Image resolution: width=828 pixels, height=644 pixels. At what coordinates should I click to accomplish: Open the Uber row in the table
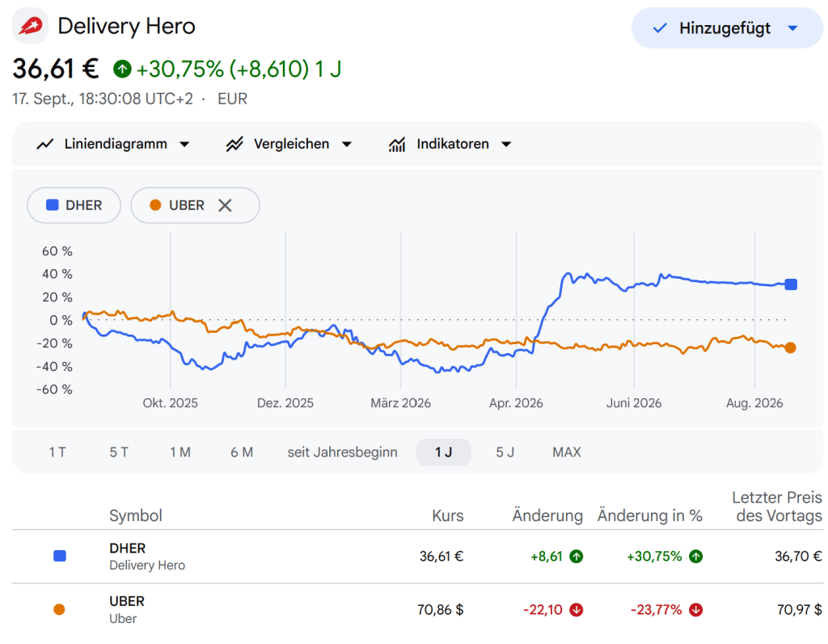tap(417, 610)
